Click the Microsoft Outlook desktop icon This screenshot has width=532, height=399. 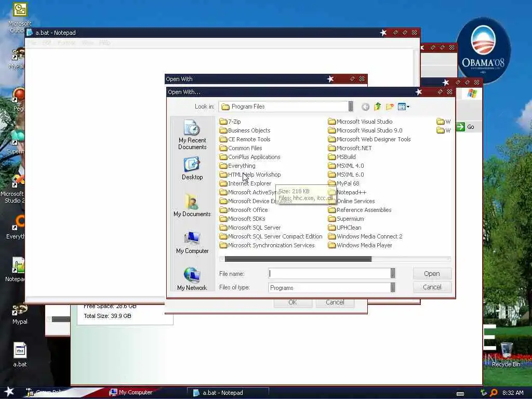coord(20,18)
